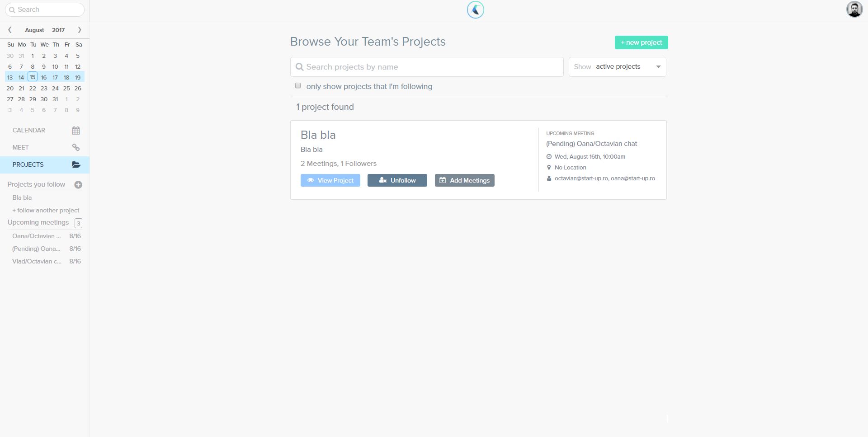Toggle only show projects I'm following
This screenshot has width=868, height=437.
click(x=298, y=86)
